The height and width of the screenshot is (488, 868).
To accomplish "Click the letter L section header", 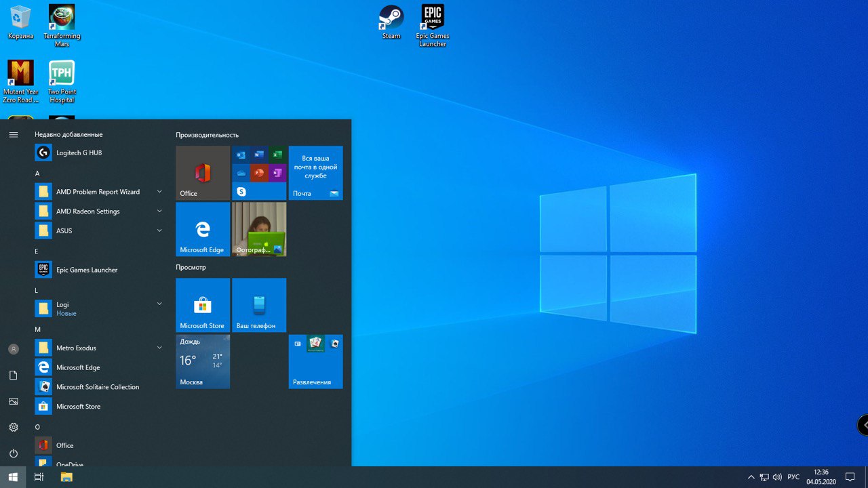I will coord(37,290).
